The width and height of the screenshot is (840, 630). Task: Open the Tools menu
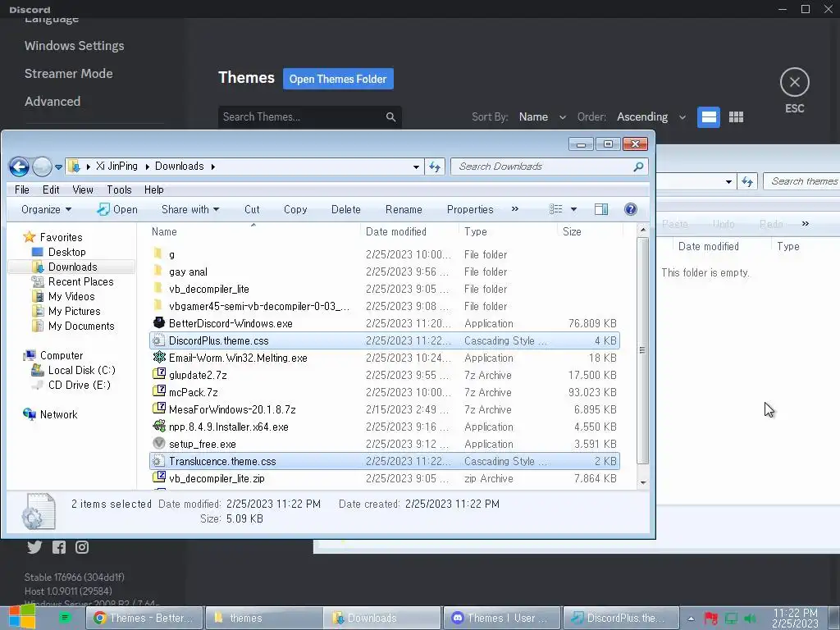coord(119,189)
